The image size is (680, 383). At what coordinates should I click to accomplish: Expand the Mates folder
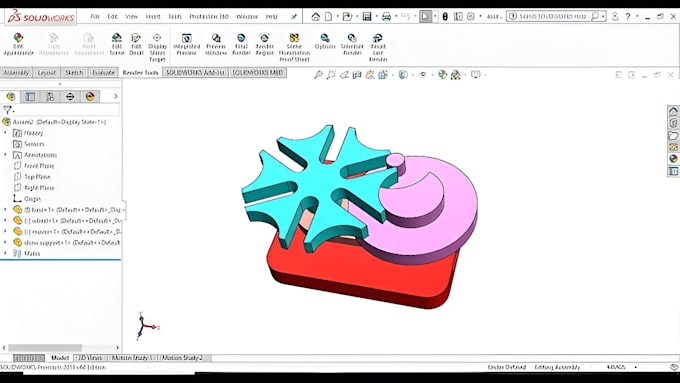pos(5,253)
